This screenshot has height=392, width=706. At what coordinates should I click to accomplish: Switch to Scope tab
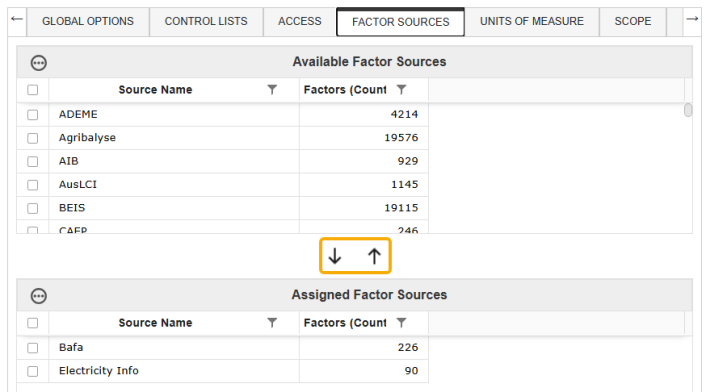(x=633, y=22)
